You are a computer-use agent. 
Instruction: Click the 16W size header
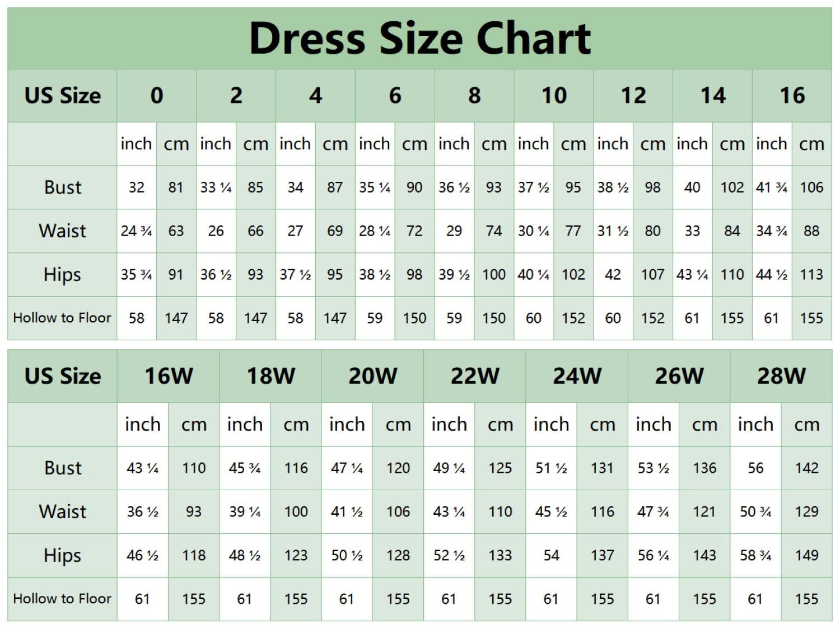(169, 376)
